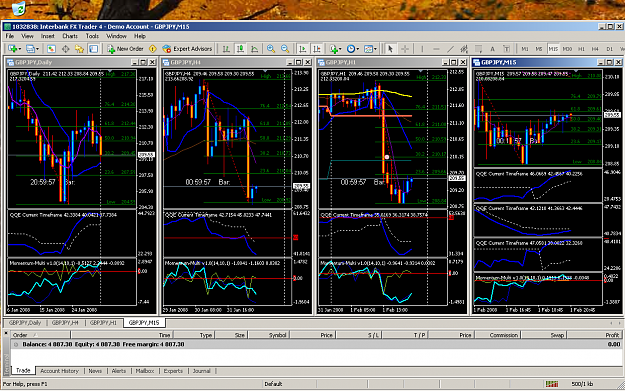
Task: Open the Journal terminal tab
Action: [202, 371]
